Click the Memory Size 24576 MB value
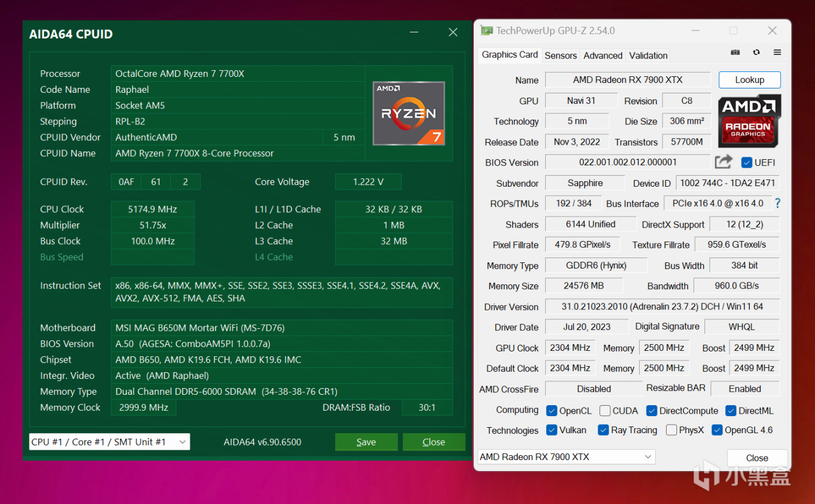The height and width of the screenshot is (504, 815). (584, 286)
